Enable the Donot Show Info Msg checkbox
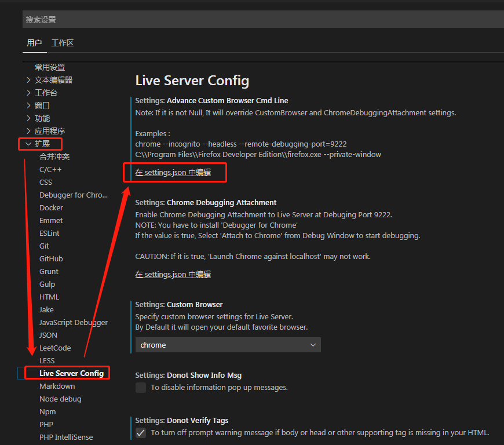Image resolution: width=504 pixels, height=445 pixels. point(141,387)
